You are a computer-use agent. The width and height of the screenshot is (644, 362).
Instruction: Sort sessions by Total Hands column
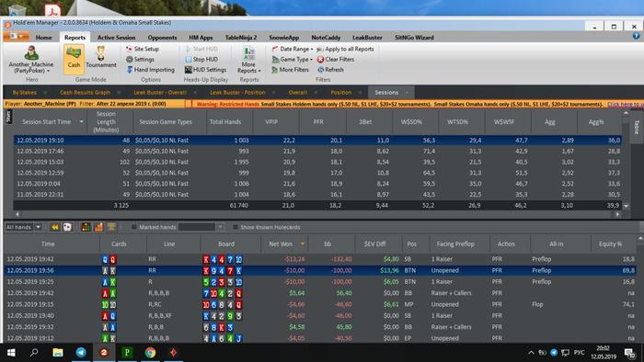tap(225, 122)
